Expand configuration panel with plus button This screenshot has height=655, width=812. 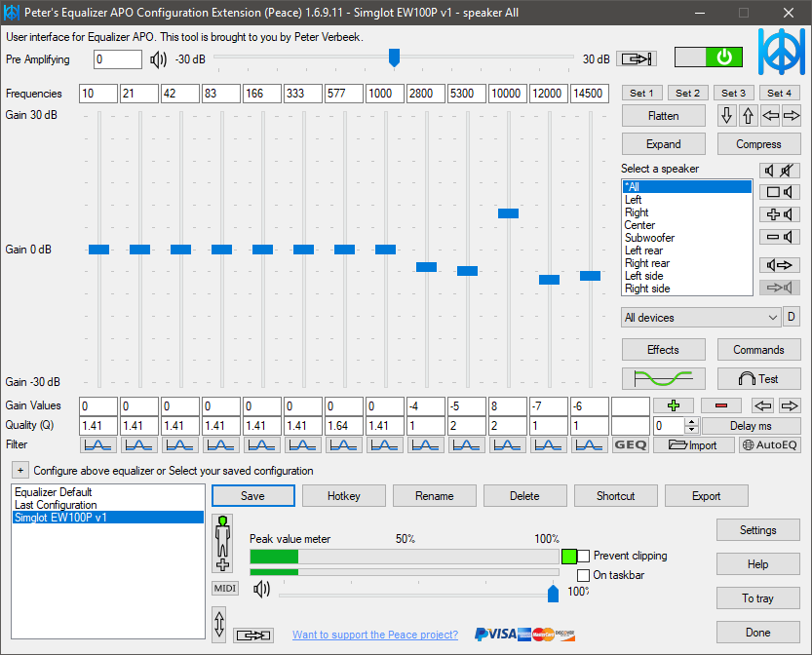pos(20,470)
